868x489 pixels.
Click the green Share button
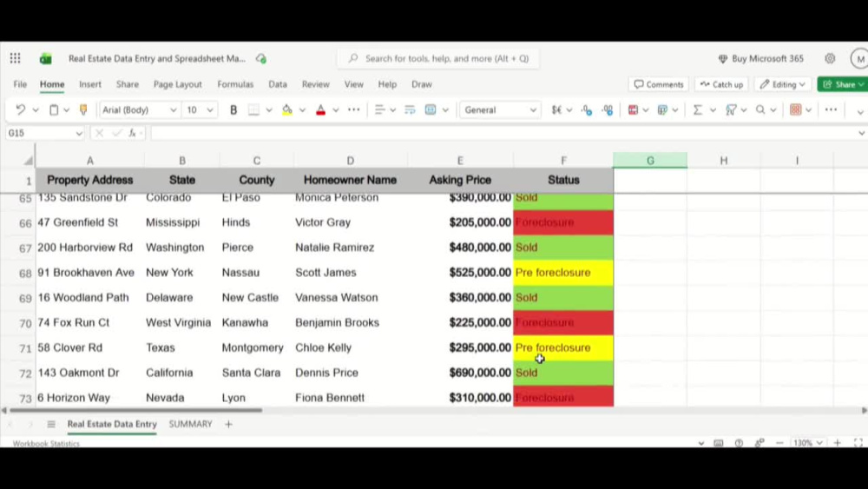click(x=843, y=84)
